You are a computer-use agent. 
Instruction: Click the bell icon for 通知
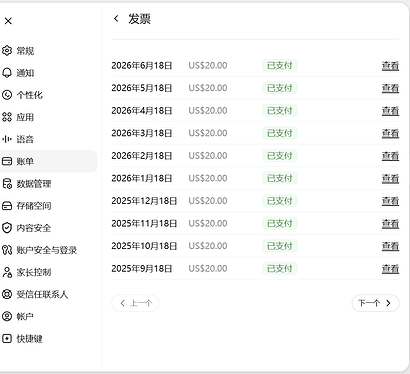(x=7, y=73)
